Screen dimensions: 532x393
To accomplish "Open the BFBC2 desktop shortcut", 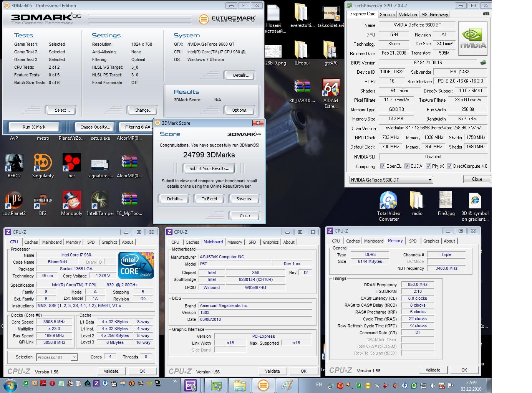I will click(14, 166).
